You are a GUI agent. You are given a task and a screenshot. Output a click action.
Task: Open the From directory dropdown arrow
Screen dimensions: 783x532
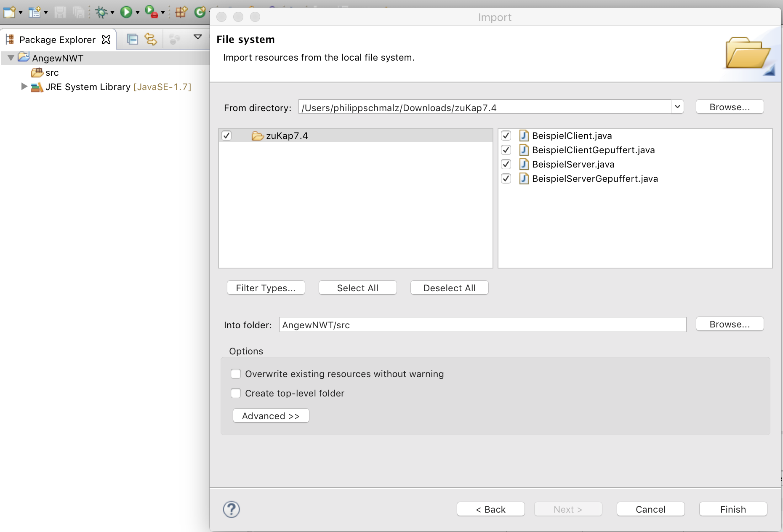(677, 107)
